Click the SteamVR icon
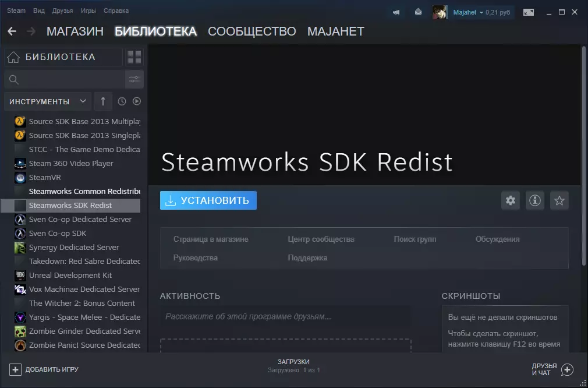 (x=20, y=178)
